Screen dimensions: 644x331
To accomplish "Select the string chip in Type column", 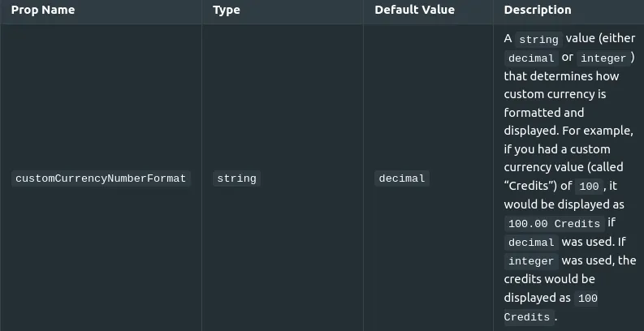I will point(236,178).
